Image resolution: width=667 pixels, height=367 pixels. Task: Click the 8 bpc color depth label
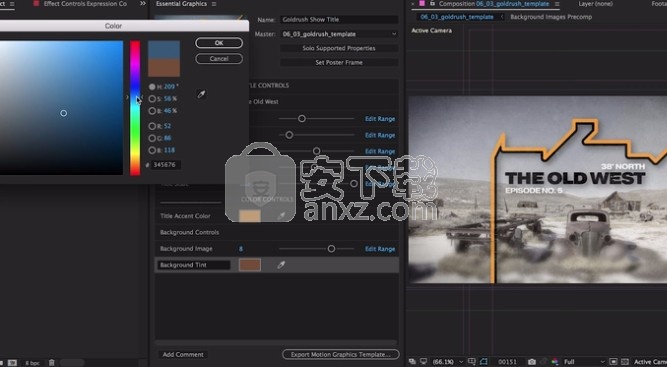[x=32, y=363]
